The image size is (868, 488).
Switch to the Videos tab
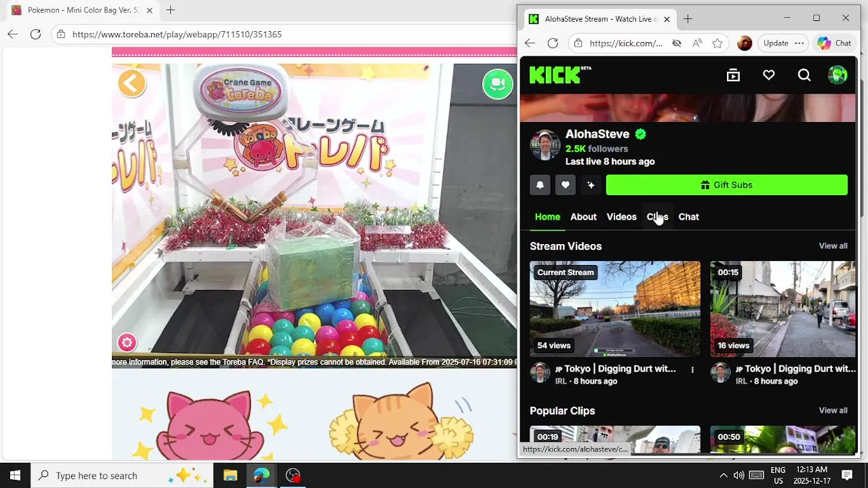[x=621, y=217]
